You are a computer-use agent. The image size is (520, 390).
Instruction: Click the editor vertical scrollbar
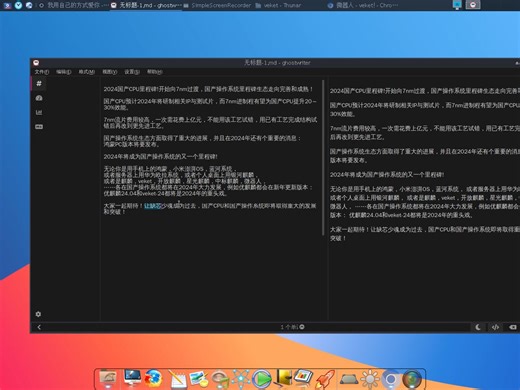(323, 157)
